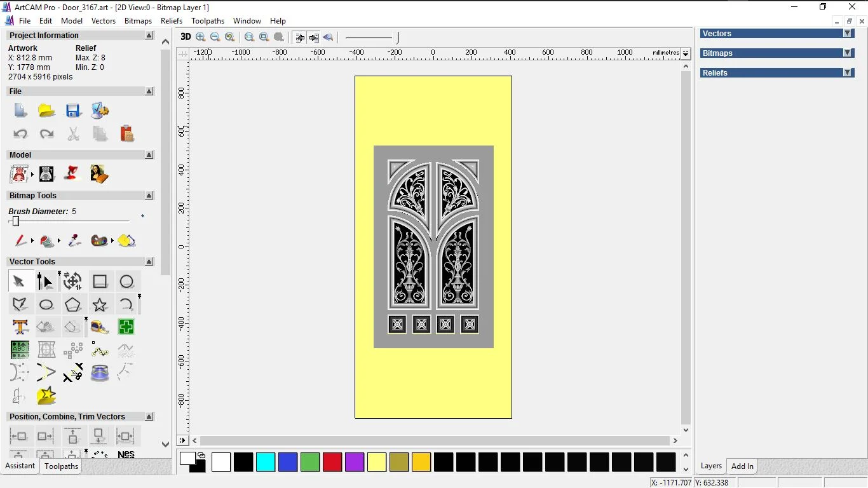The image size is (868, 488).
Task: Switch to the Toolpaths tab at bottom
Action: point(61,466)
